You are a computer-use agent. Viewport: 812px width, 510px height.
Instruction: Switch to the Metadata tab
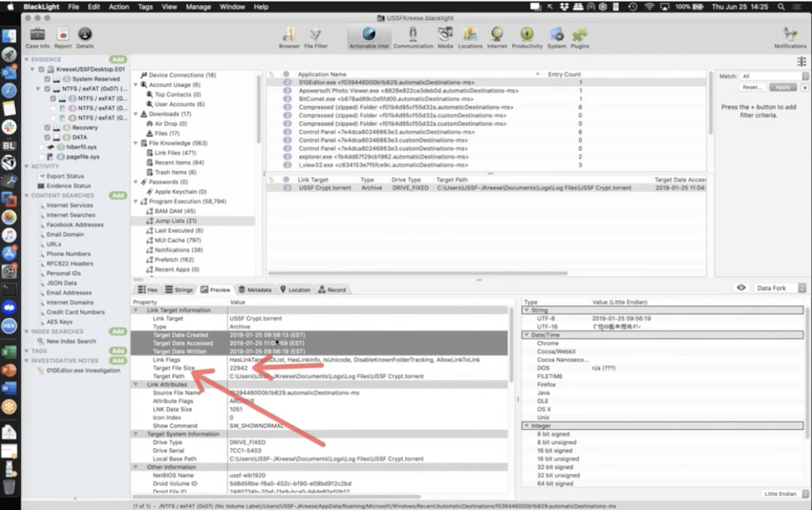click(x=255, y=290)
